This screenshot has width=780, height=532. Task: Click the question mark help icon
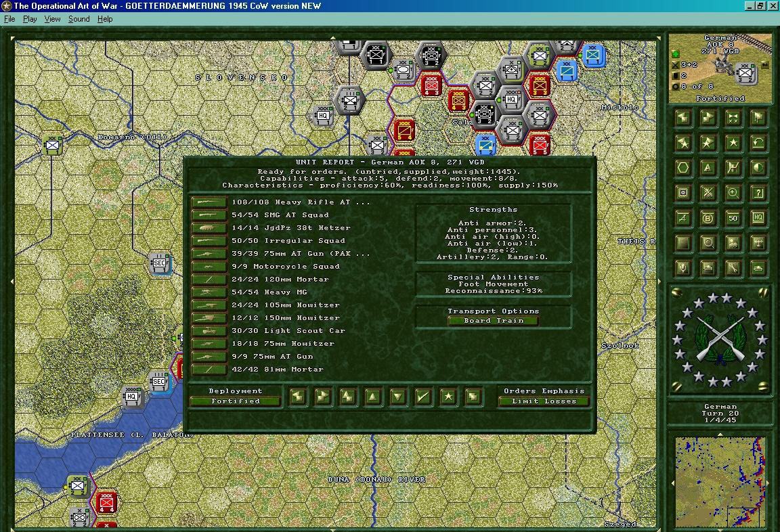[758, 193]
